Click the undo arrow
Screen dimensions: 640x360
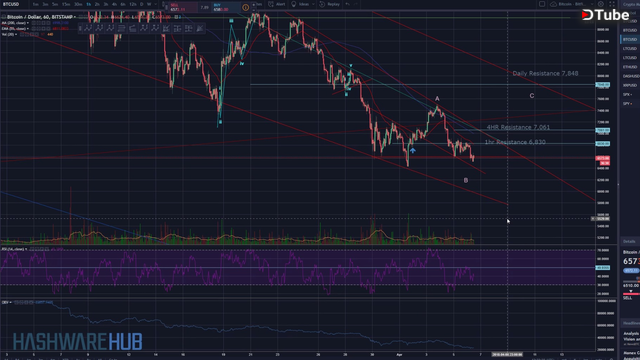tap(347, 4)
